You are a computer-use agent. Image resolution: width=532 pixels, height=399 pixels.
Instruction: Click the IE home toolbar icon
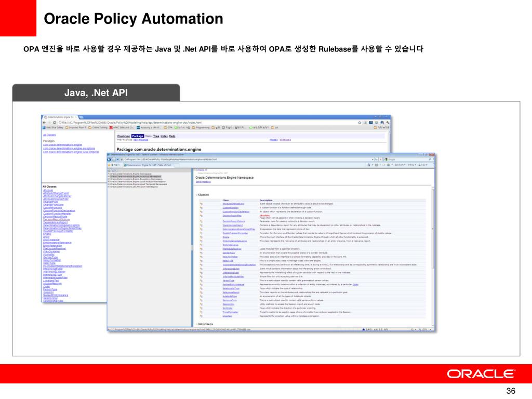click(x=369, y=165)
